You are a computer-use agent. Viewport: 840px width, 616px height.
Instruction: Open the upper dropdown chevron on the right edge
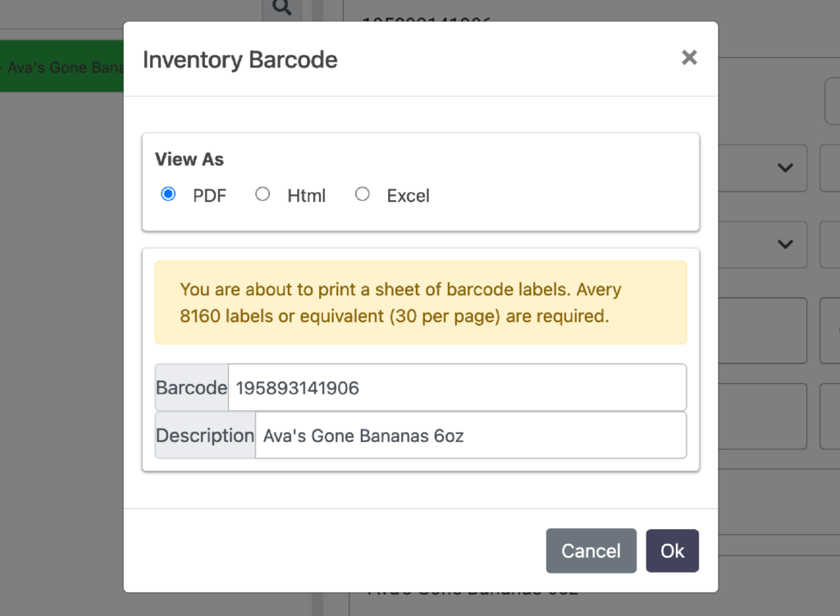tap(784, 167)
